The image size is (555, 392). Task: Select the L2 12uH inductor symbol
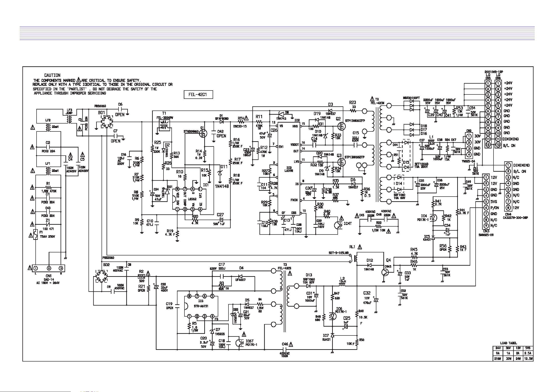click(342, 285)
